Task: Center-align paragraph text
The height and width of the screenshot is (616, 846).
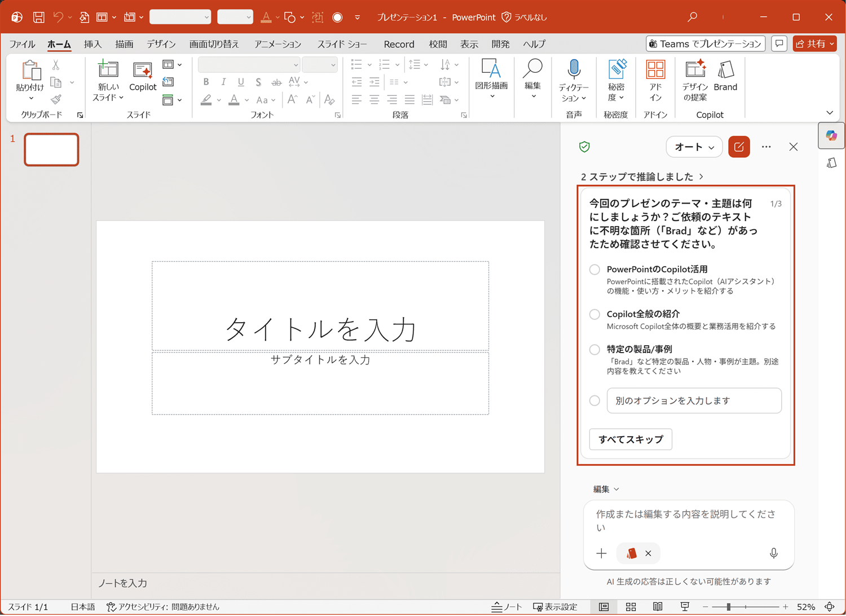Action: tap(374, 100)
